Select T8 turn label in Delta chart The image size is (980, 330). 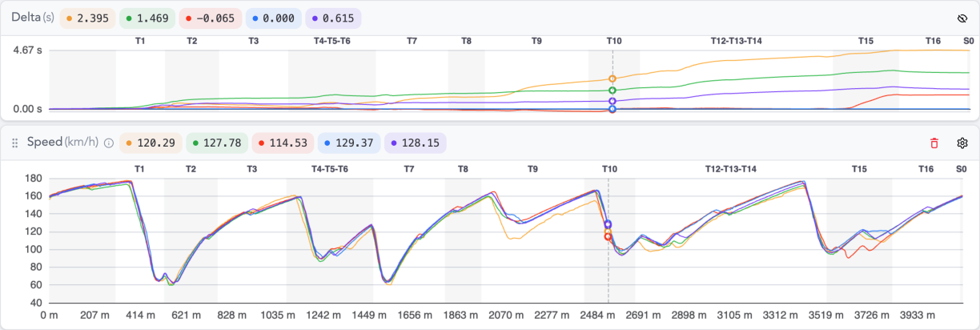click(x=466, y=40)
